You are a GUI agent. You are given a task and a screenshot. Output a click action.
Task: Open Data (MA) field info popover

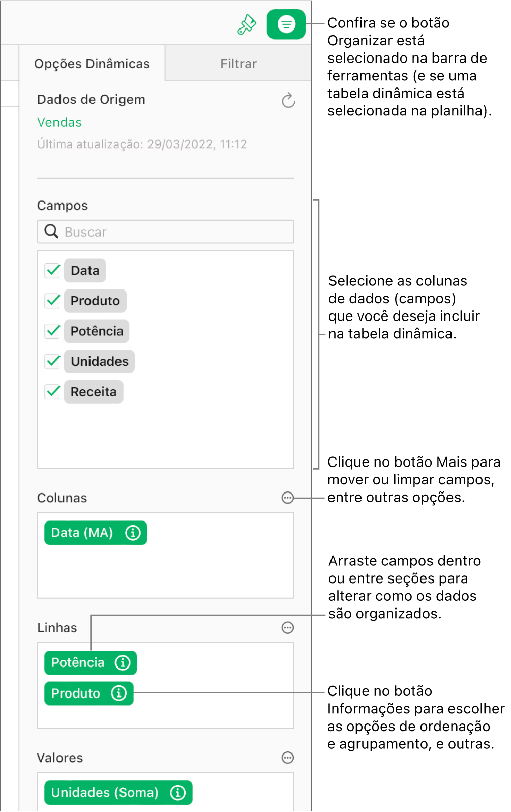click(x=133, y=533)
